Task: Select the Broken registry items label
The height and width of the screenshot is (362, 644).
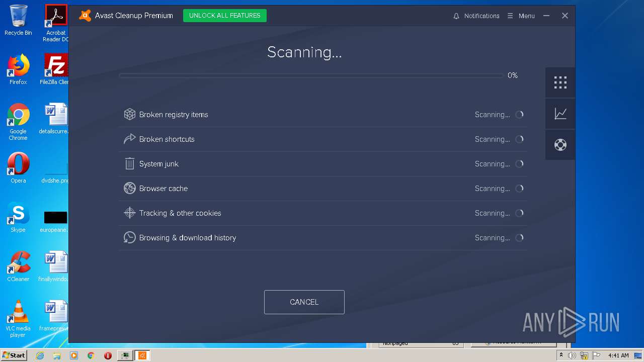Action: (x=174, y=115)
